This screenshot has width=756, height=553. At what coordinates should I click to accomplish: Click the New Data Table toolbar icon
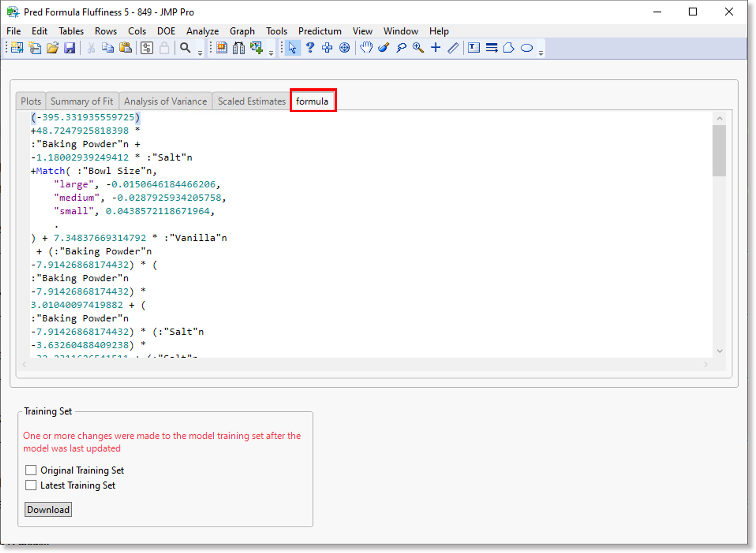(x=17, y=48)
